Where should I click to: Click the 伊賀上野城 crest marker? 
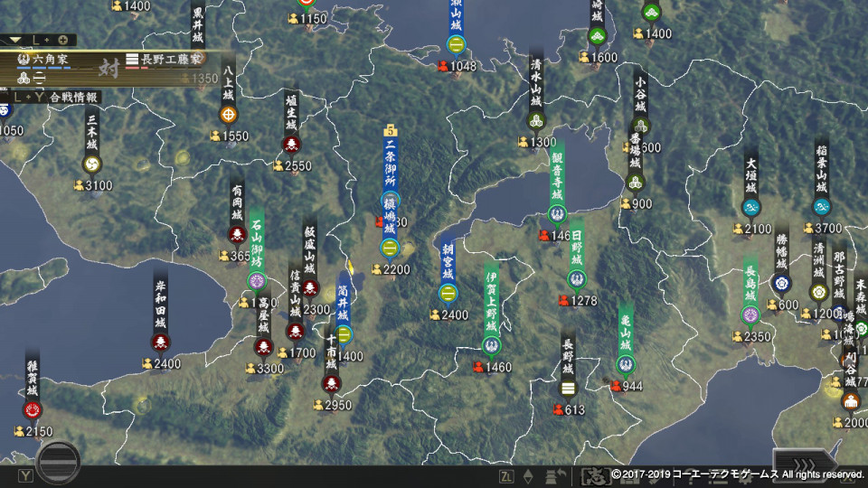491,346
